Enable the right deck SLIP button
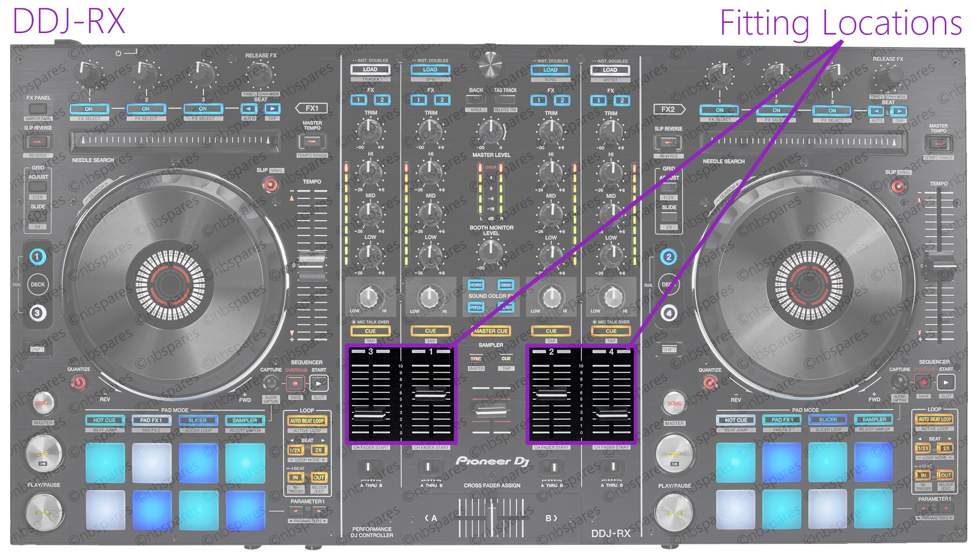Screen dimensions: 974x560 [899, 186]
